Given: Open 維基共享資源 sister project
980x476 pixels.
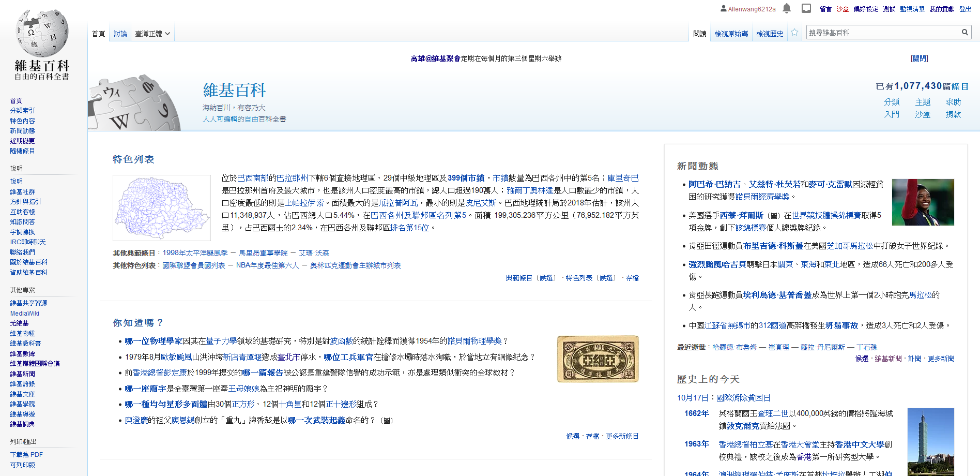Looking at the screenshot, I should (29, 303).
